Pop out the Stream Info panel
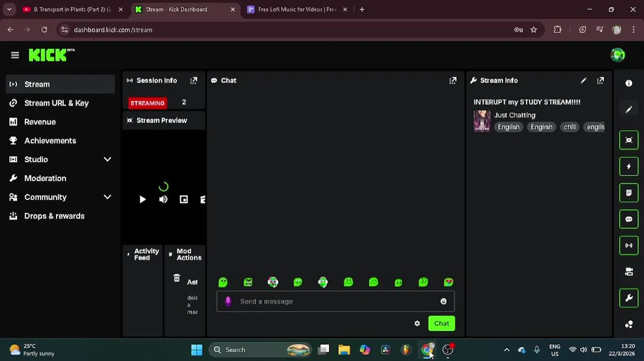Viewport: 644px width, 361px height. tap(600, 80)
